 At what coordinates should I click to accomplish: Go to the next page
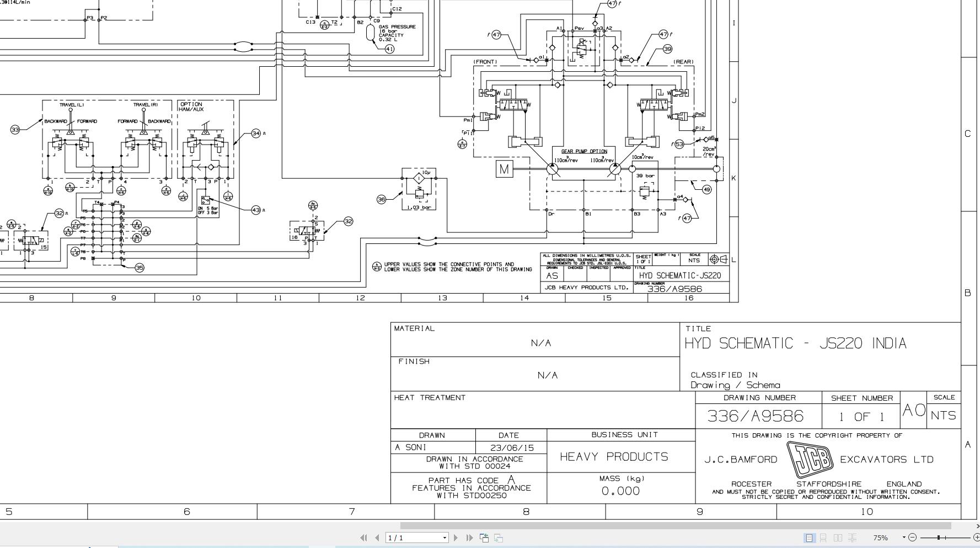pyautogui.click(x=456, y=538)
